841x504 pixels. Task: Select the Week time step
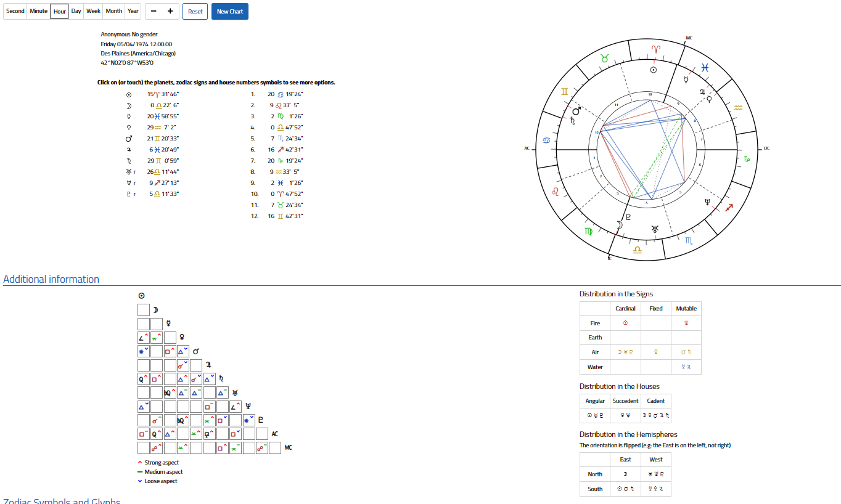(x=94, y=11)
